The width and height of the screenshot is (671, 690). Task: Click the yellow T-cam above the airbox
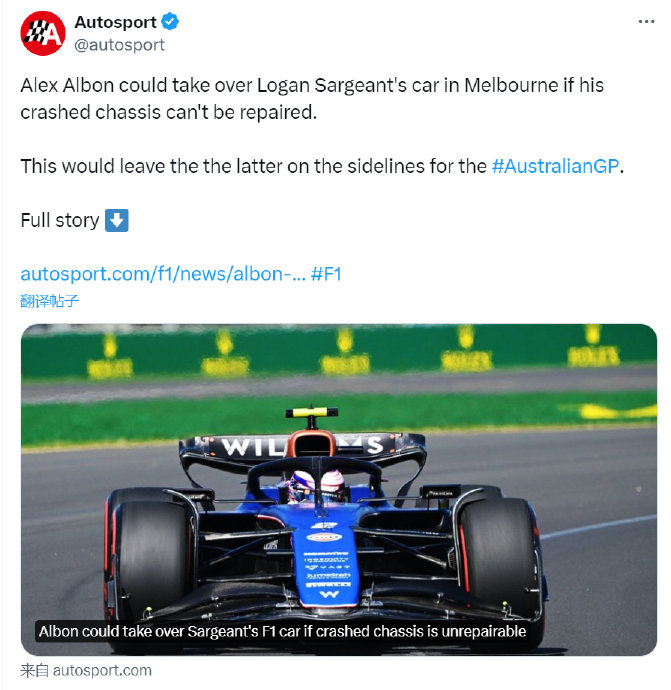tap(312, 412)
